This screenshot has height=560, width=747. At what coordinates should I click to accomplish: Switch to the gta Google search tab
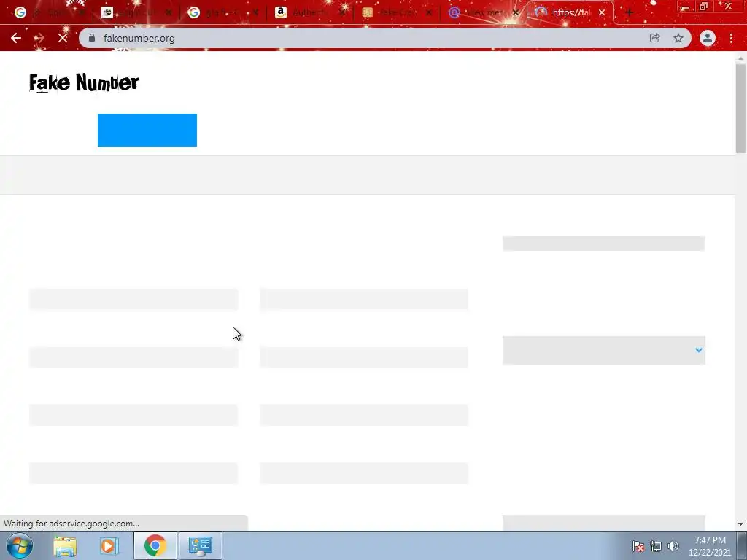222,13
